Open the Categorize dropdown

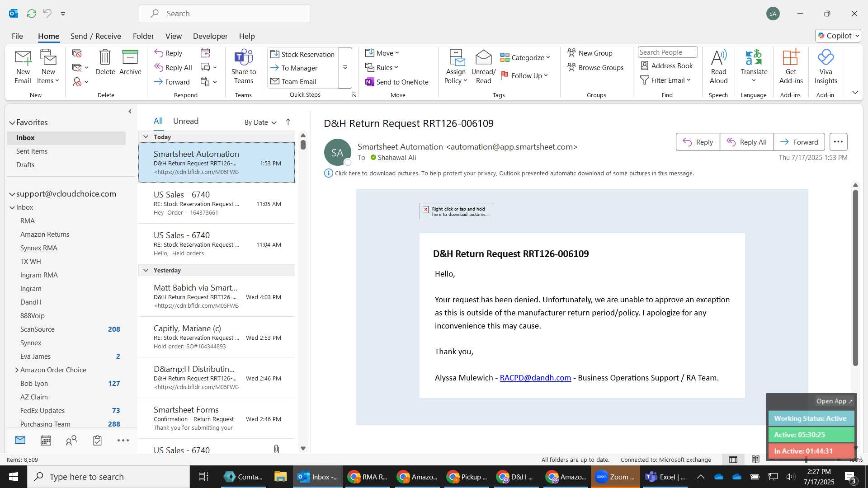[x=525, y=57]
